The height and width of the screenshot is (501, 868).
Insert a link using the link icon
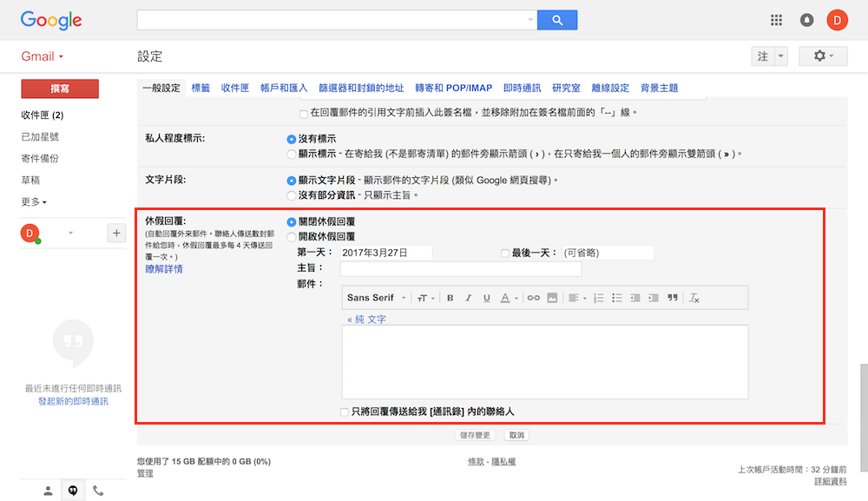click(x=534, y=298)
